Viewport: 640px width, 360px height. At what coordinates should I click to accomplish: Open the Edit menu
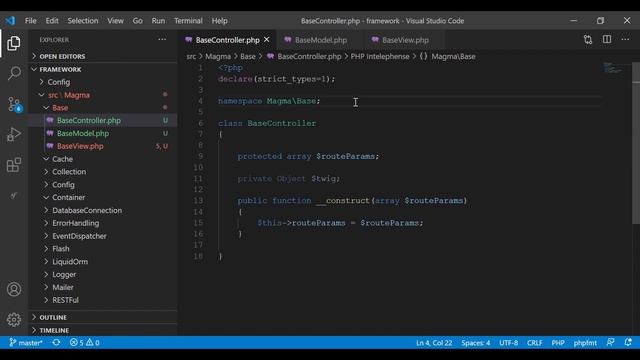(x=52, y=20)
